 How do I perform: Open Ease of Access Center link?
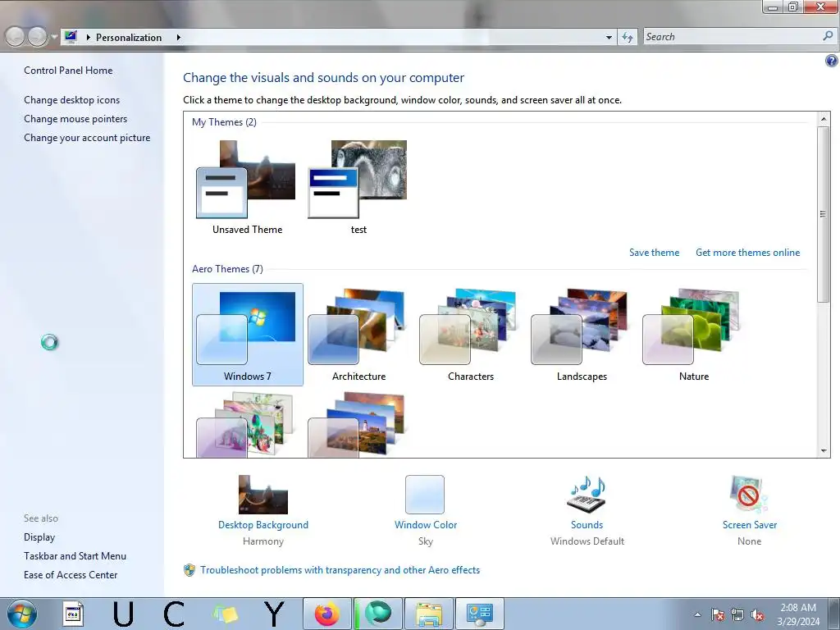point(71,575)
